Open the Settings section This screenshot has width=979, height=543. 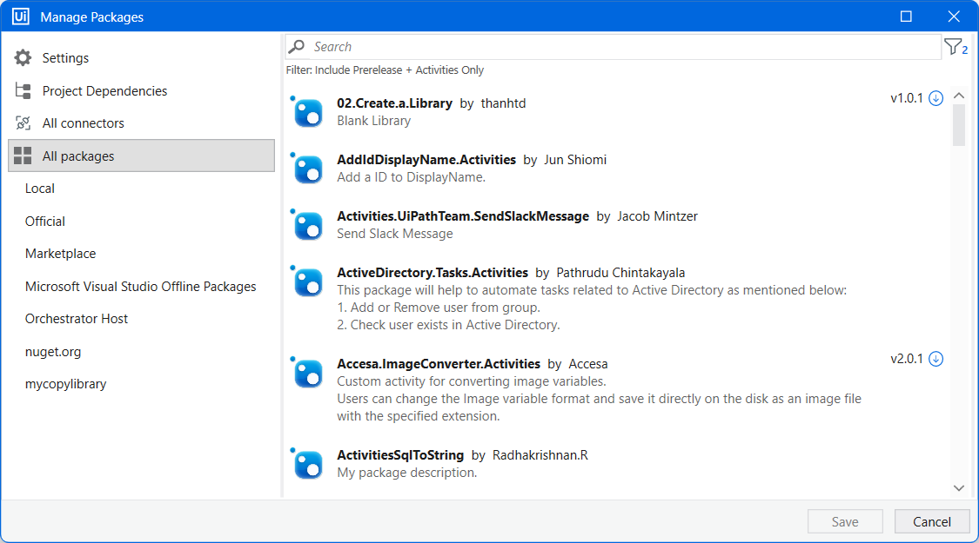[x=142, y=58]
